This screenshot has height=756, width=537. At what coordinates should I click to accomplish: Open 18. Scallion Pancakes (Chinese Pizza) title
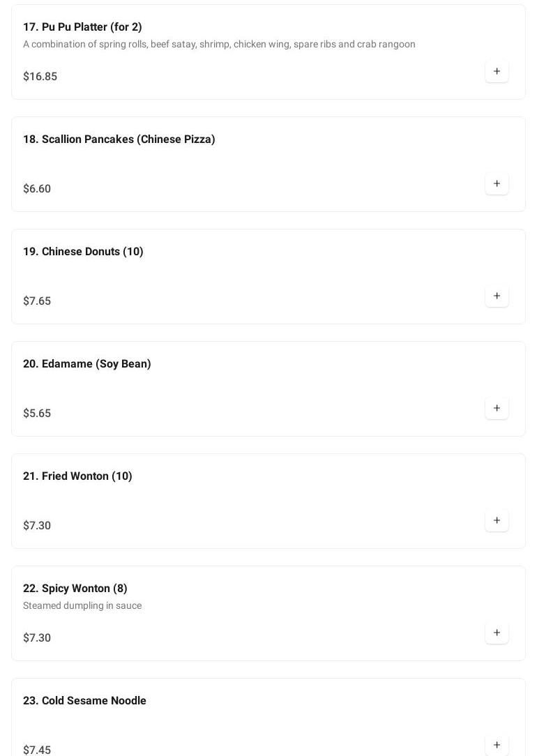[x=119, y=139]
